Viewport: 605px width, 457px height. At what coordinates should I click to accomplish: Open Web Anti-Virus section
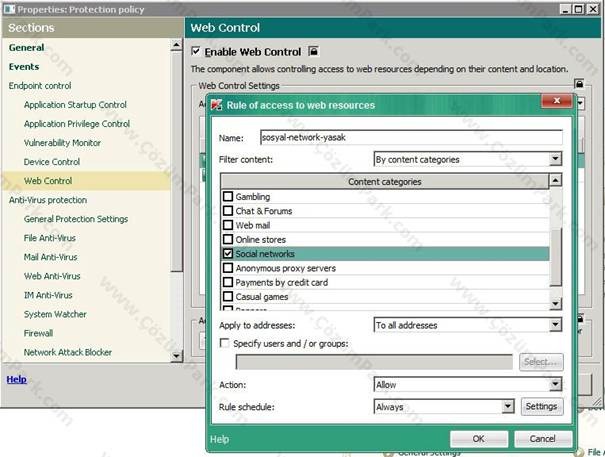(52, 276)
